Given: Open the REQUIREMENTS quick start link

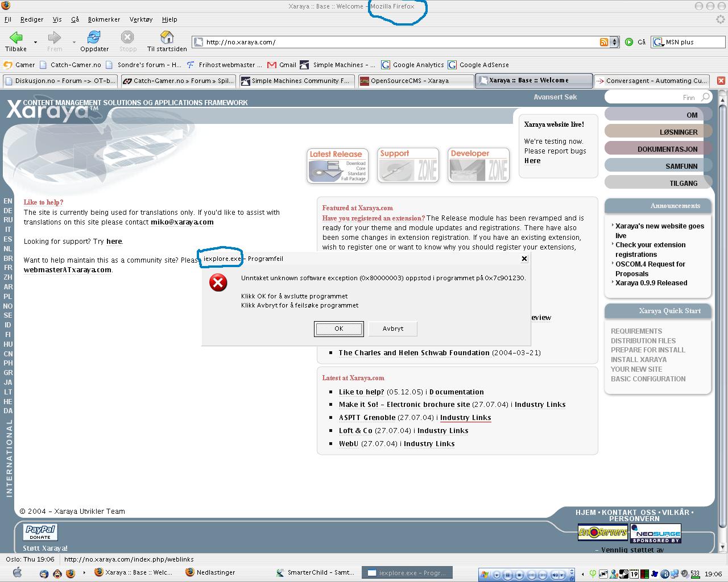Looking at the screenshot, I should [x=636, y=331].
